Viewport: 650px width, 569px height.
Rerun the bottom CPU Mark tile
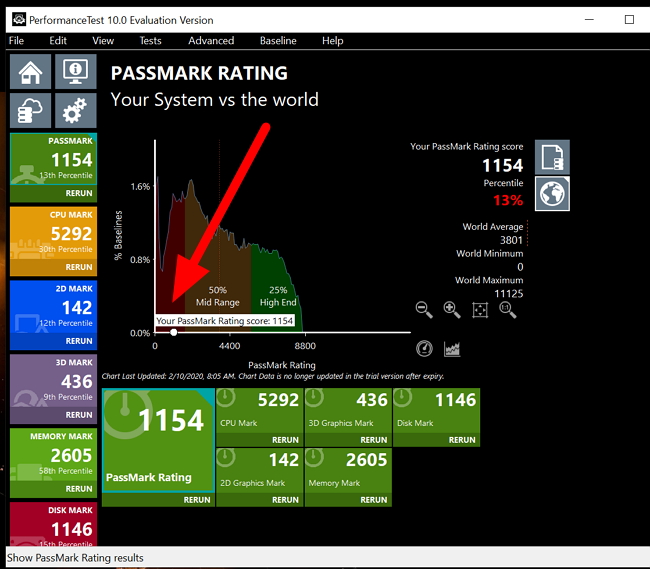(x=285, y=440)
